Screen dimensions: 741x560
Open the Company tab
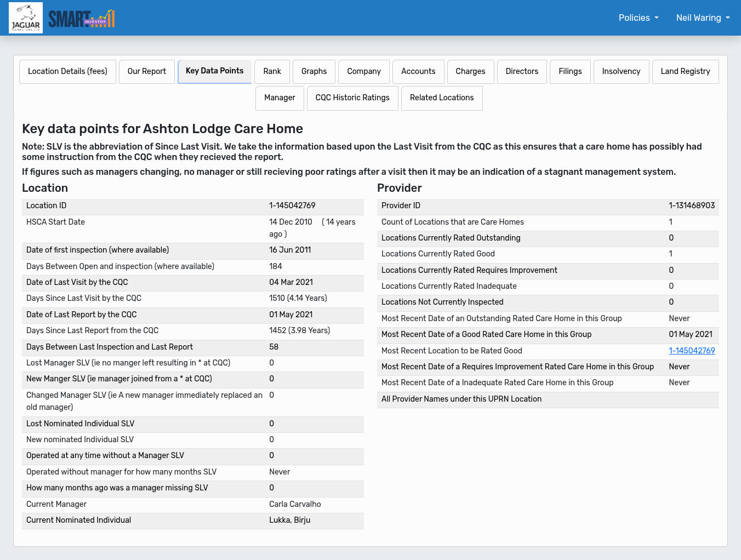(x=363, y=72)
